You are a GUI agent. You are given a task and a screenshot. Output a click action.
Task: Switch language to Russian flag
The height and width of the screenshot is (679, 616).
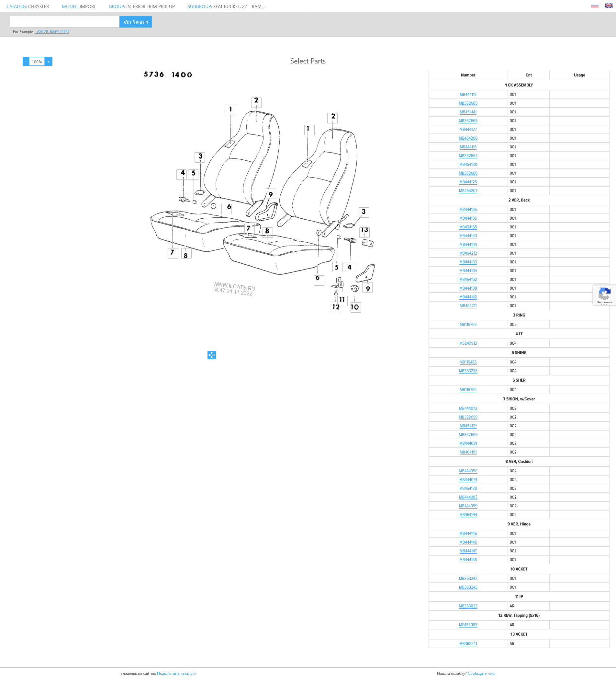tap(594, 6)
